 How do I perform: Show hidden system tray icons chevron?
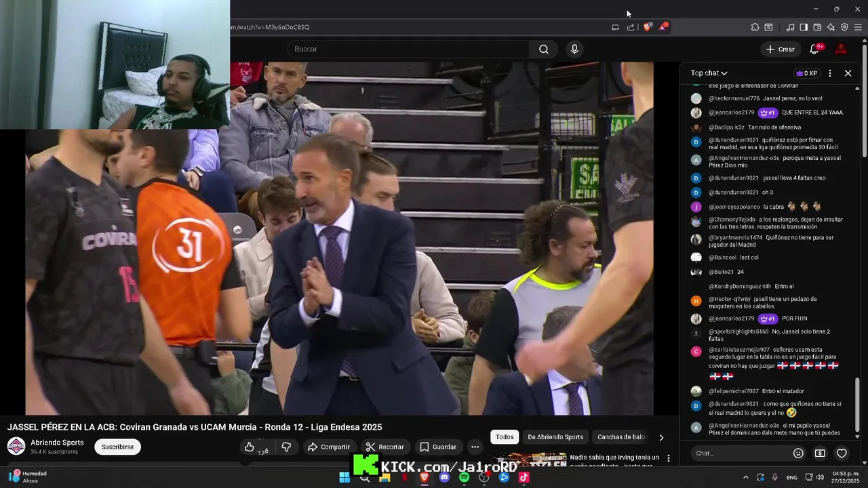tap(745, 477)
